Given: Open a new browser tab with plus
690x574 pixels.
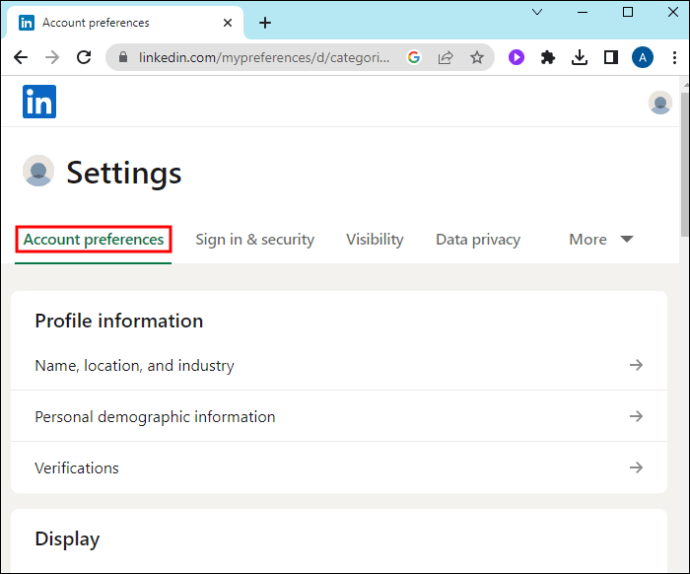Looking at the screenshot, I should [265, 22].
